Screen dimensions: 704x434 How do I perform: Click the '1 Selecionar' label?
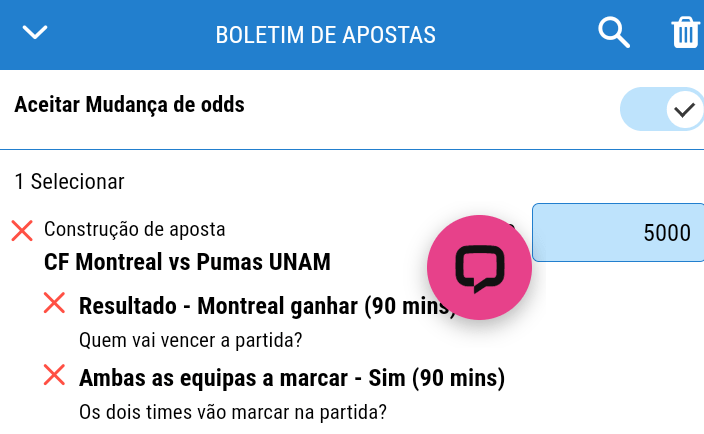(x=69, y=182)
